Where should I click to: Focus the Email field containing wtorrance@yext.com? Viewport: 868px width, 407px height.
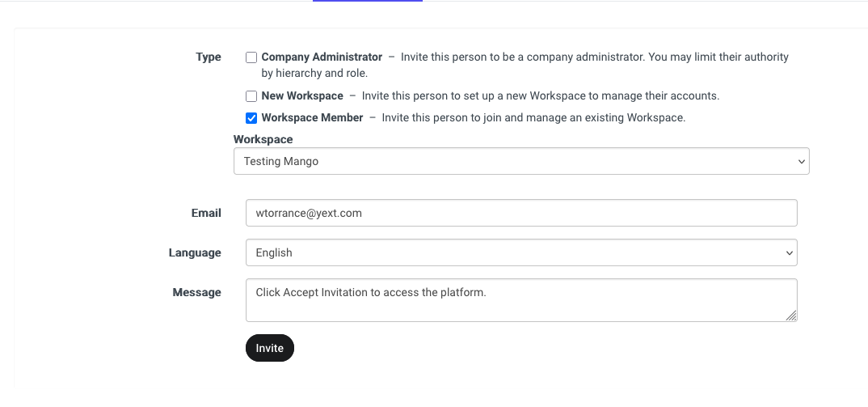[x=521, y=213]
